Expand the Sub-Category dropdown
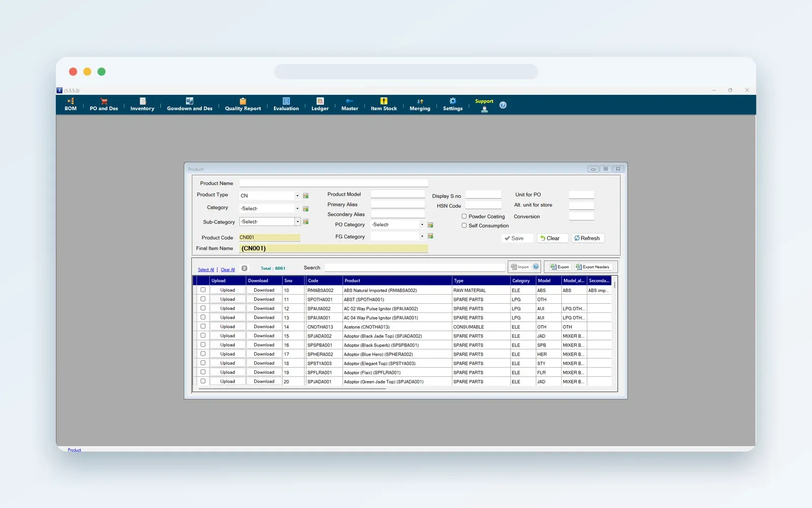The width and height of the screenshot is (812, 508). coord(297,221)
